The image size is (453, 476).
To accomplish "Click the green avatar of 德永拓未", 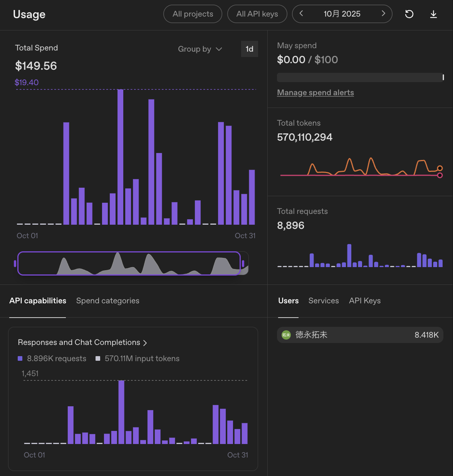I will pos(286,335).
